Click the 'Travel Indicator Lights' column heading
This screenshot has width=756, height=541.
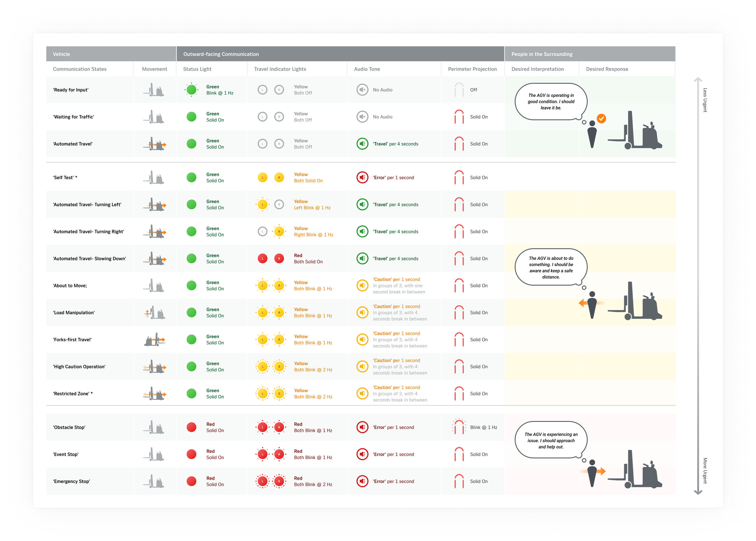point(280,69)
